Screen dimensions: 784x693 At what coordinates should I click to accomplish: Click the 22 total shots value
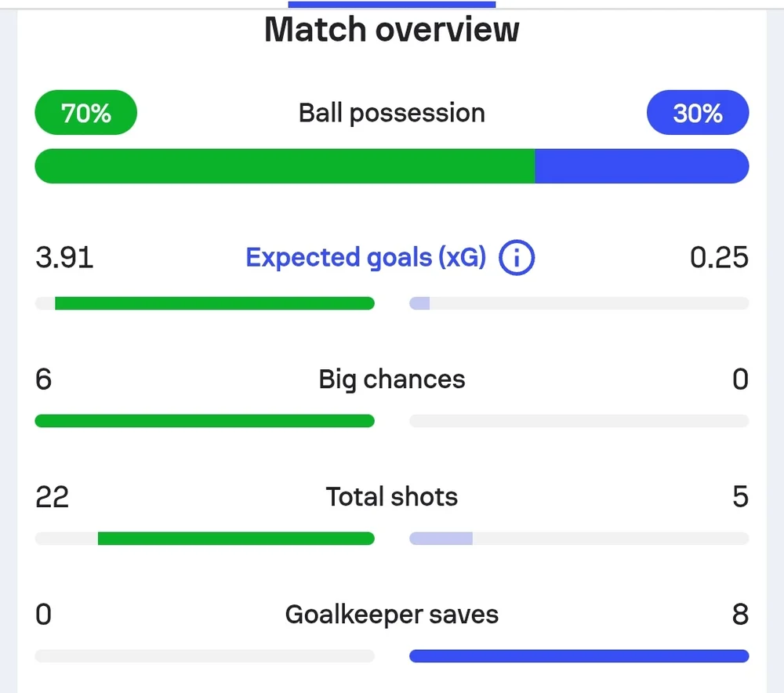pyautogui.click(x=52, y=497)
